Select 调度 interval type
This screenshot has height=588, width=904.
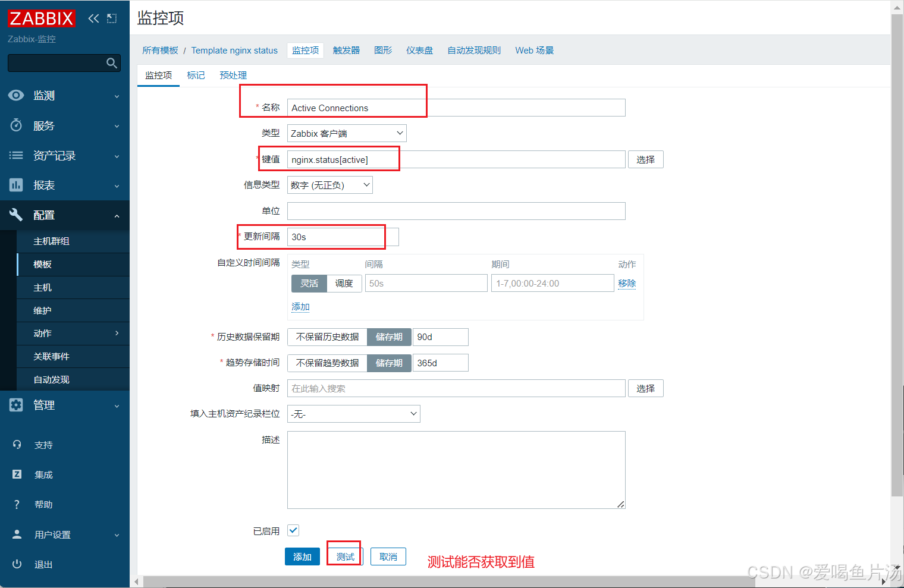[344, 284]
